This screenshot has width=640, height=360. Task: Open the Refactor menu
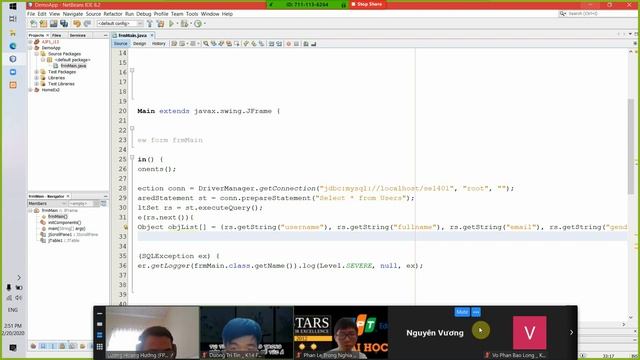click(113, 14)
